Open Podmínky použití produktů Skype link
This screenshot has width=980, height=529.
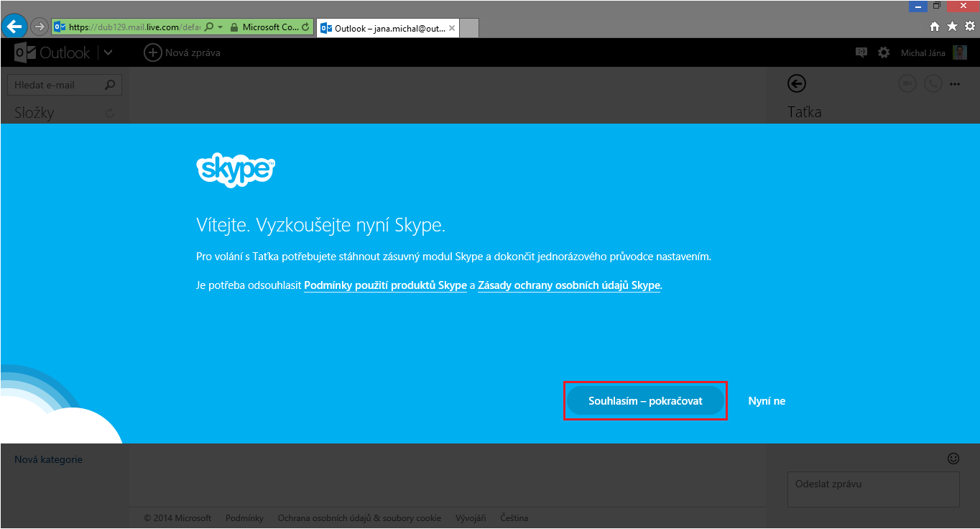pyautogui.click(x=385, y=285)
